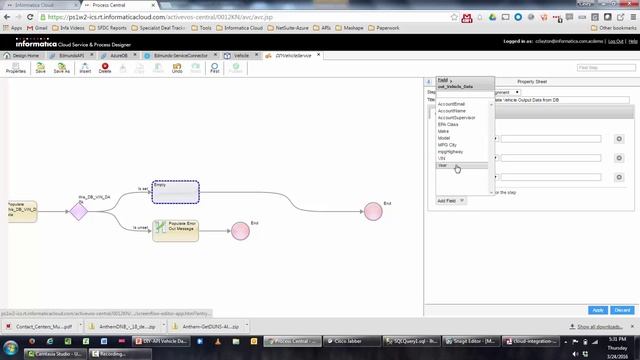Click the step Title input field
Screen dimensions: 640x360
click(562, 100)
